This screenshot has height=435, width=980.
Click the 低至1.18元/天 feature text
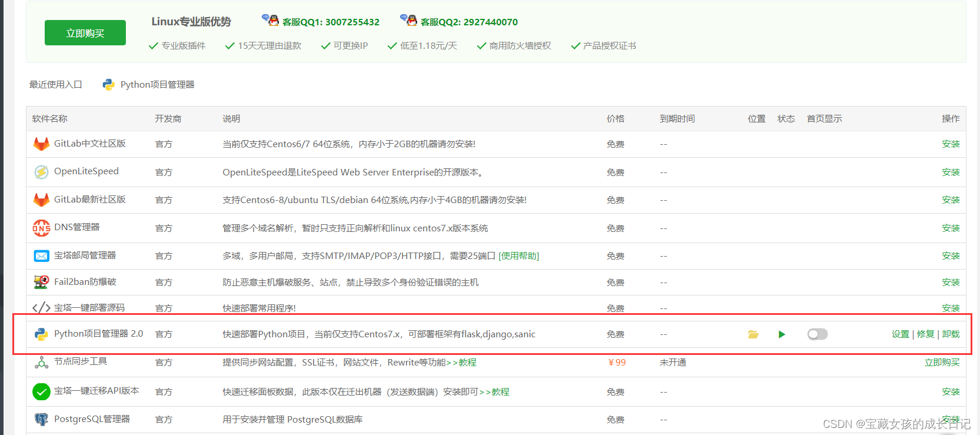pos(428,46)
